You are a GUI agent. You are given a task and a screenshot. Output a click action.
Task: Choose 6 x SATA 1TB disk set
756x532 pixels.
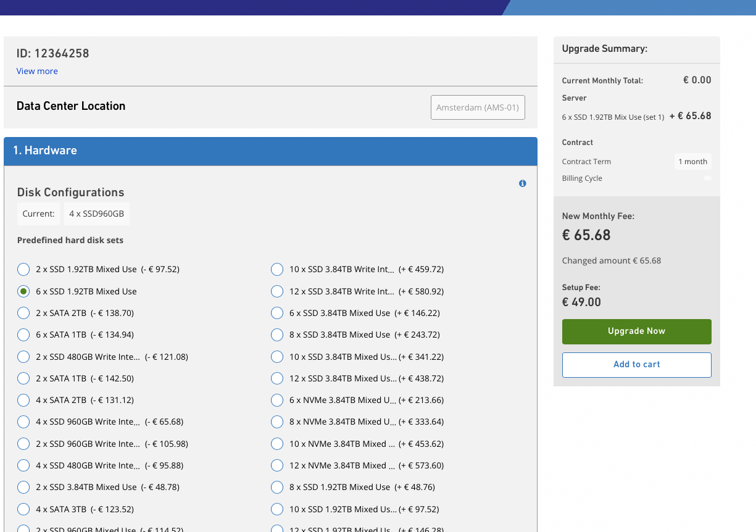point(23,335)
